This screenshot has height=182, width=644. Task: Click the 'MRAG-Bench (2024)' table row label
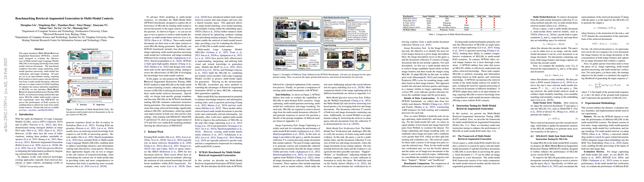[411, 27]
